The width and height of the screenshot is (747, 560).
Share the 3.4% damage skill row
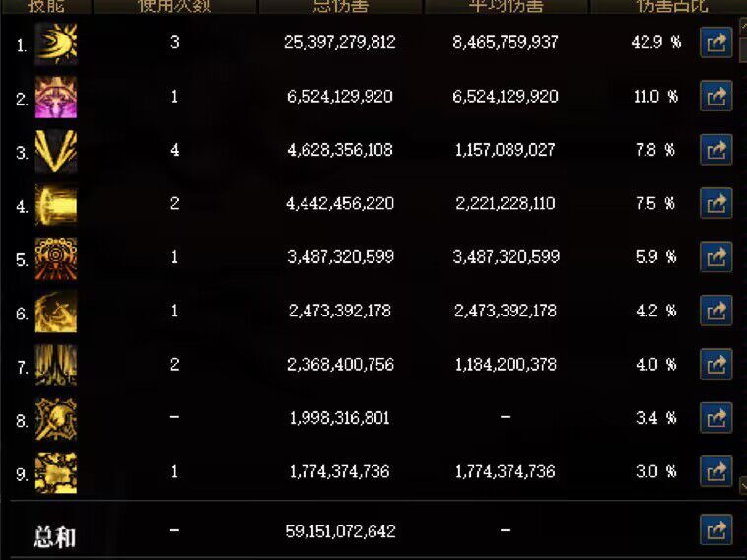click(715, 418)
